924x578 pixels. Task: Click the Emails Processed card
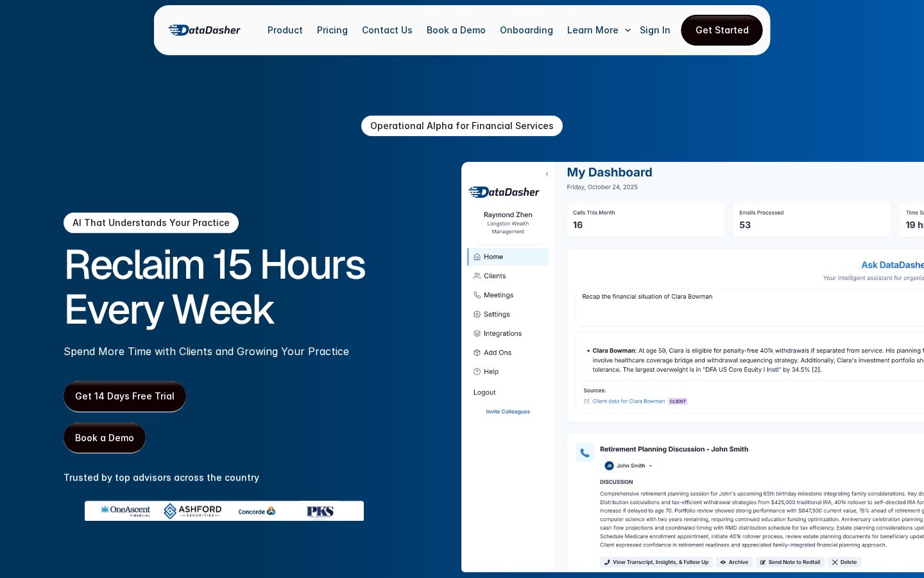coord(812,220)
